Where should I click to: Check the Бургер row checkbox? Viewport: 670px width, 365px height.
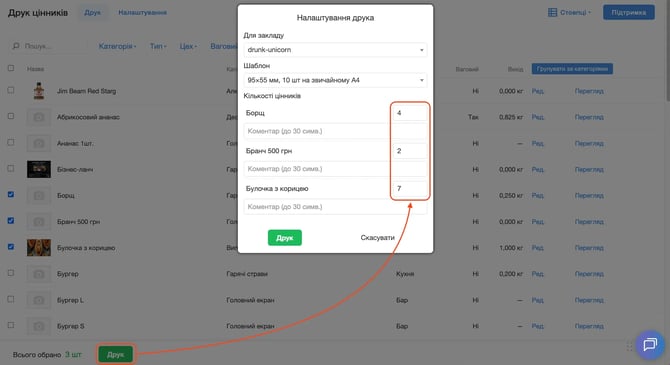coord(11,273)
